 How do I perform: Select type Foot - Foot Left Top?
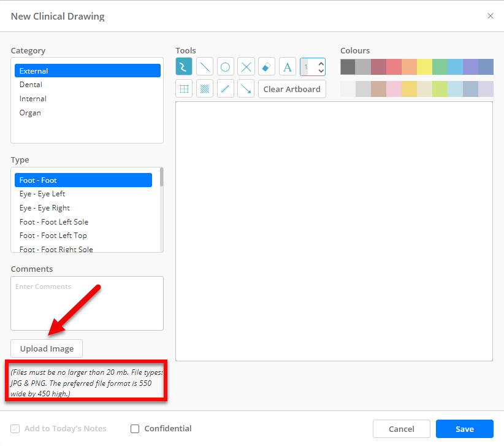click(x=83, y=236)
